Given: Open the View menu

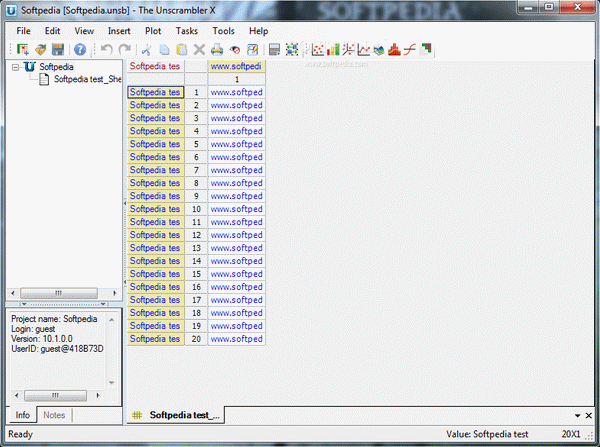Looking at the screenshot, I should [84, 31].
